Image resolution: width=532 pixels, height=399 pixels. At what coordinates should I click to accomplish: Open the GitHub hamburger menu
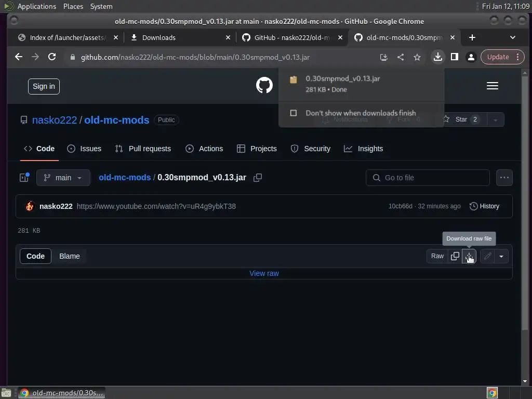(x=493, y=86)
